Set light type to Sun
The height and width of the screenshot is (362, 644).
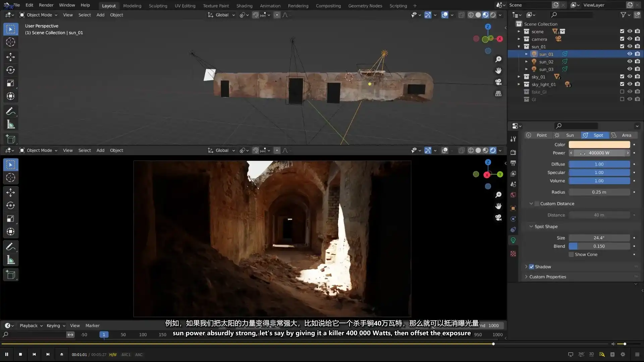click(566, 135)
